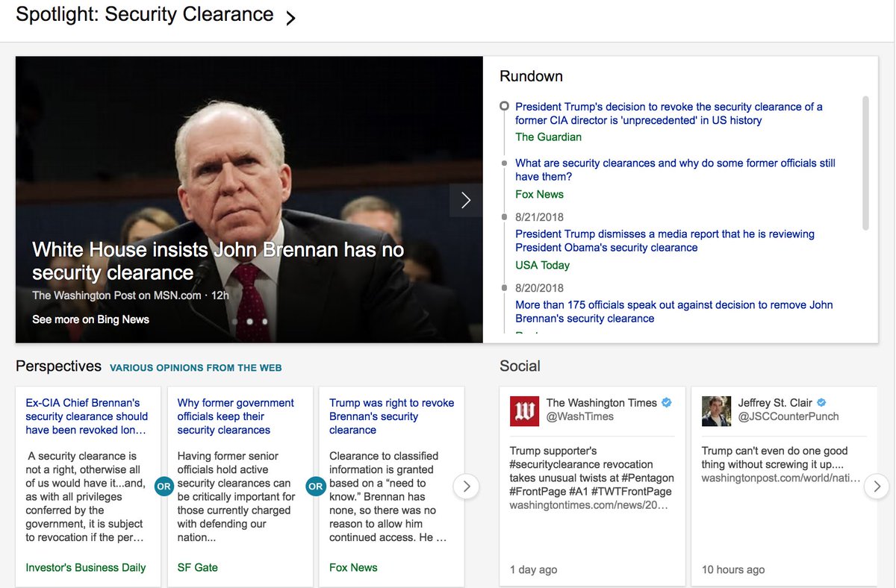Click Fox News excerpt 'Clearance to classified information'
This screenshot has height=588, width=896.
(388, 497)
